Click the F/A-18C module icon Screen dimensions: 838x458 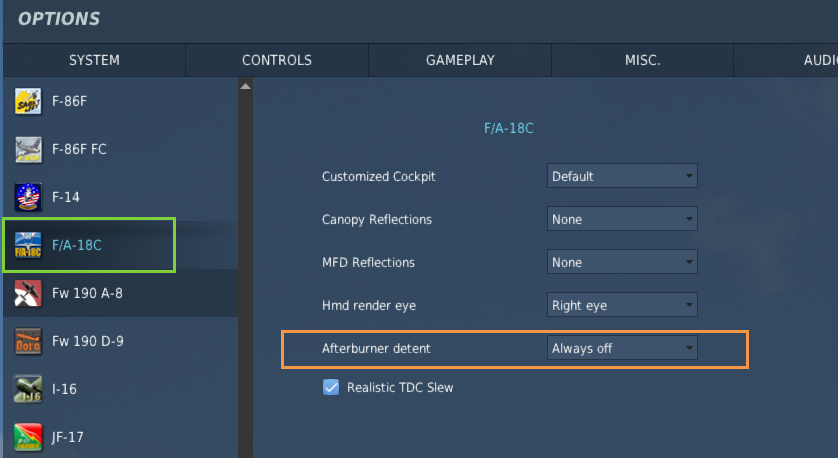[28, 245]
